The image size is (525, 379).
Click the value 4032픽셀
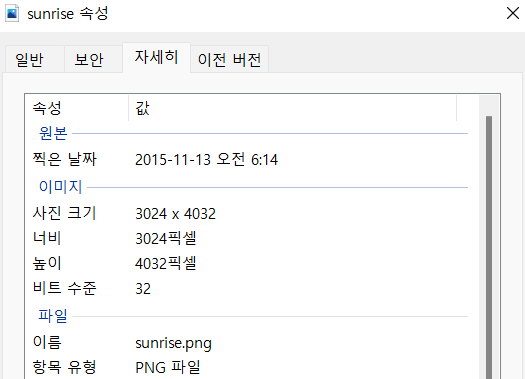(166, 263)
